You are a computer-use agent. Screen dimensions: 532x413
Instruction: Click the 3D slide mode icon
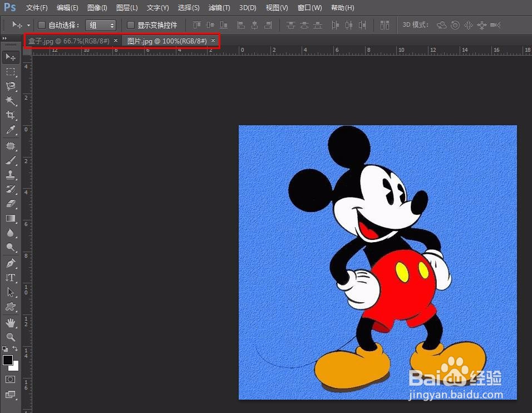click(482, 25)
